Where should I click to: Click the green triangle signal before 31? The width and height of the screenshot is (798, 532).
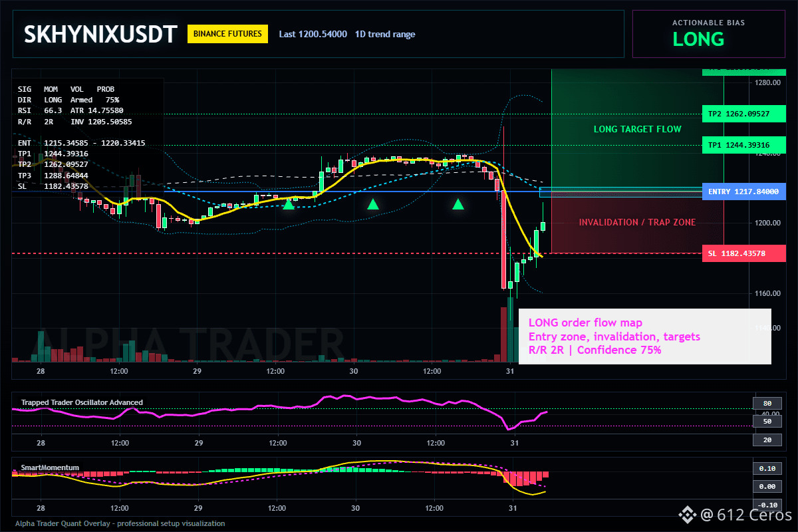click(x=458, y=204)
